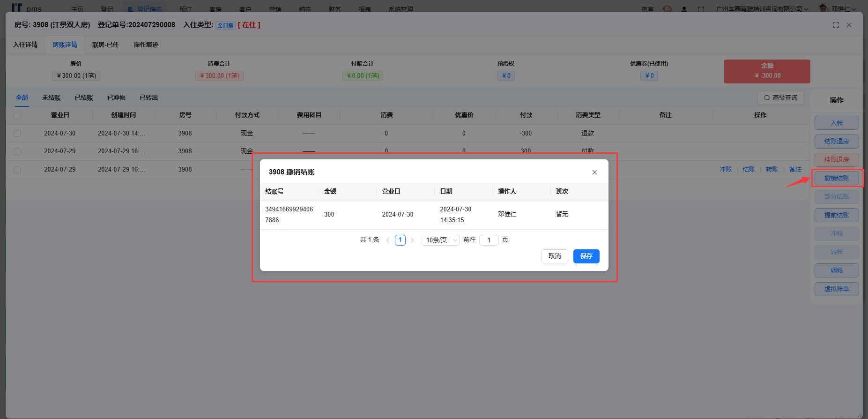
Task: Close the room 3908 detail panel
Action: tap(849, 25)
